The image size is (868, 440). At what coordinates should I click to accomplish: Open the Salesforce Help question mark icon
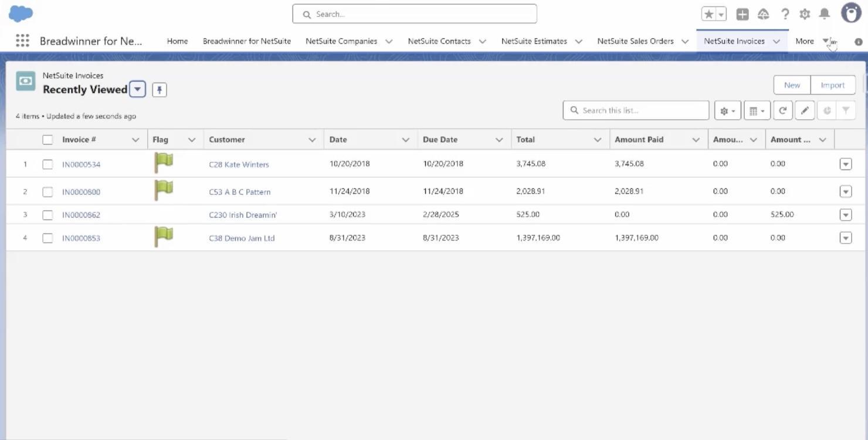(785, 13)
